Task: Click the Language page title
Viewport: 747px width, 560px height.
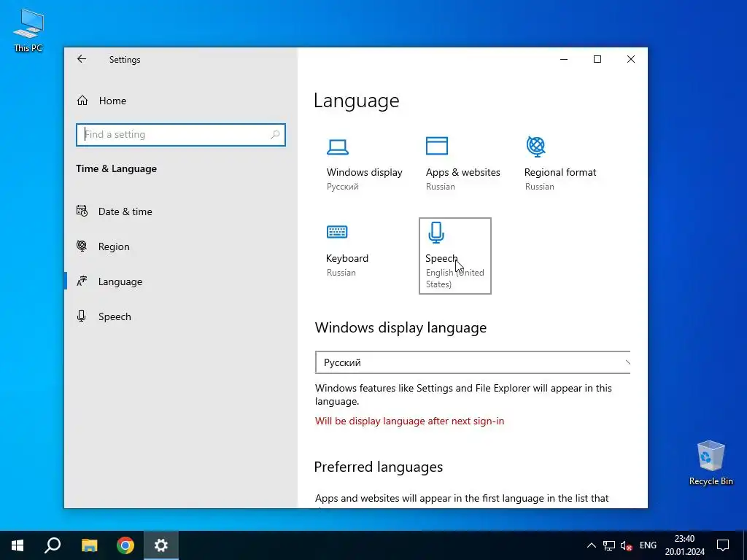Action: 356,101
